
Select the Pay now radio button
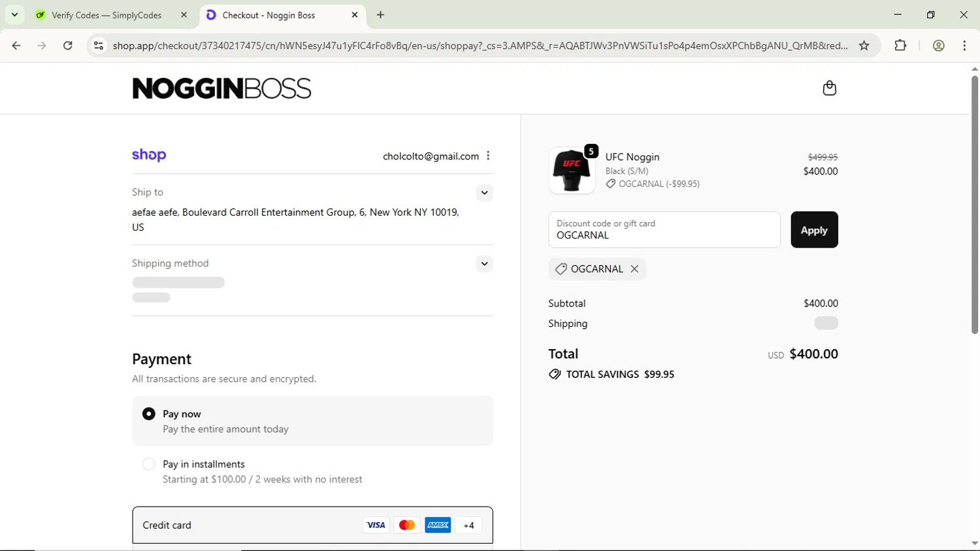149,414
